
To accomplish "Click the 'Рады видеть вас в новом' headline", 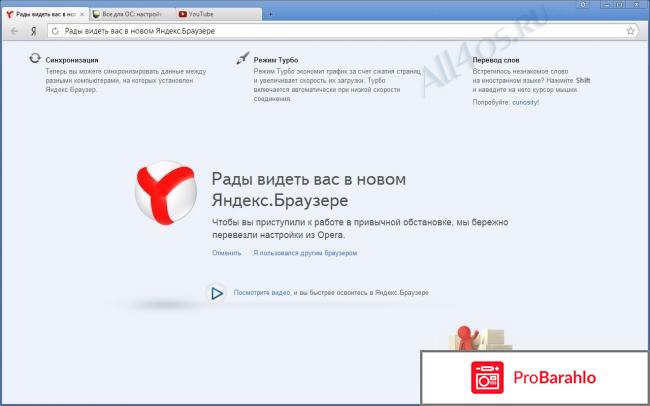I will coord(309,180).
